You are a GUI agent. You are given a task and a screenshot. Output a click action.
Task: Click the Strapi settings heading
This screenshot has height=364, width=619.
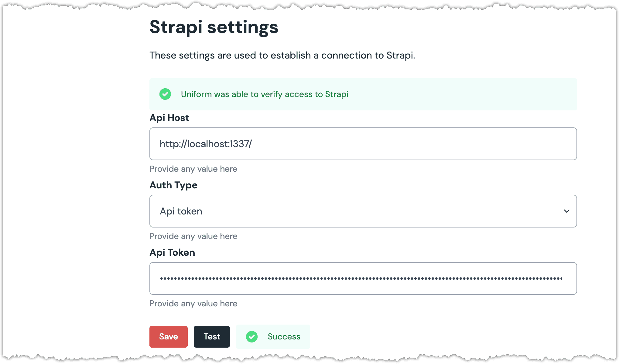(x=214, y=27)
